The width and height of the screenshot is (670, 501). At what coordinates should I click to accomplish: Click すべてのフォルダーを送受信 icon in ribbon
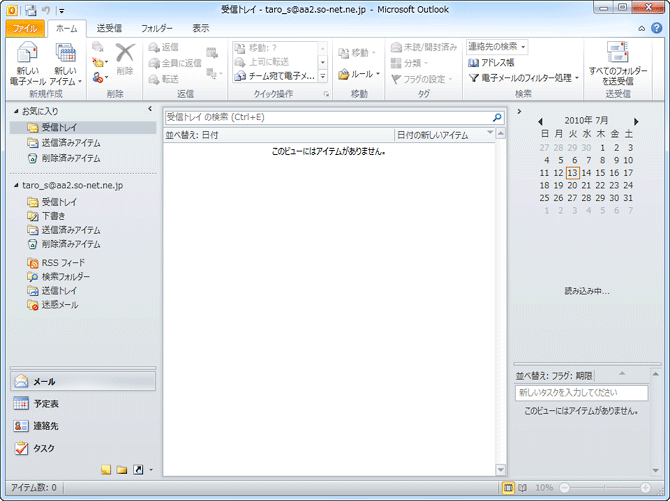[617, 63]
